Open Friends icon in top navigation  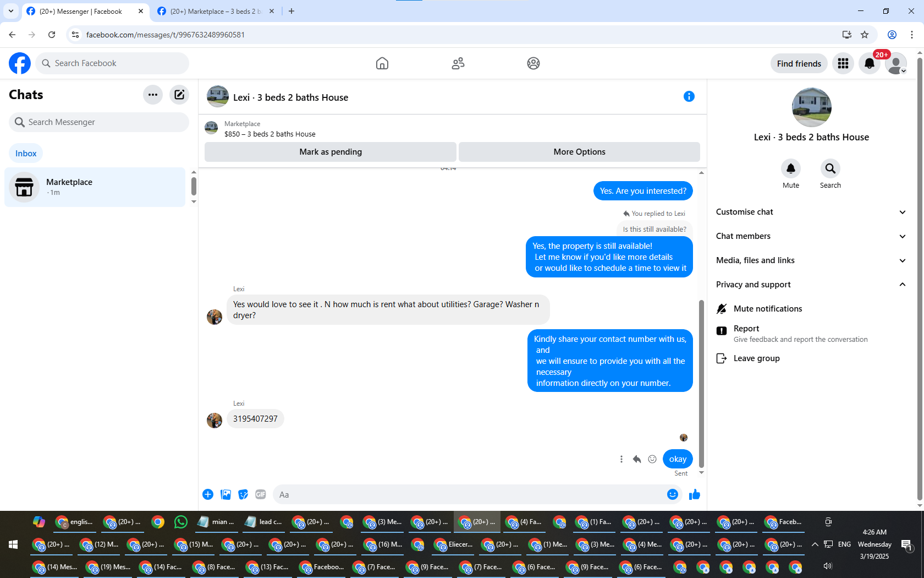click(458, 63)
